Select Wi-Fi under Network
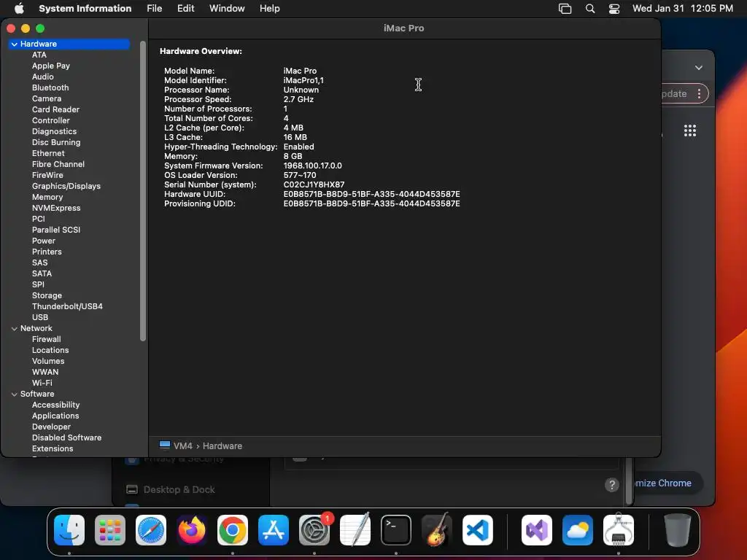The height and width of the screenshot is (560, 747). click(42, 384)
